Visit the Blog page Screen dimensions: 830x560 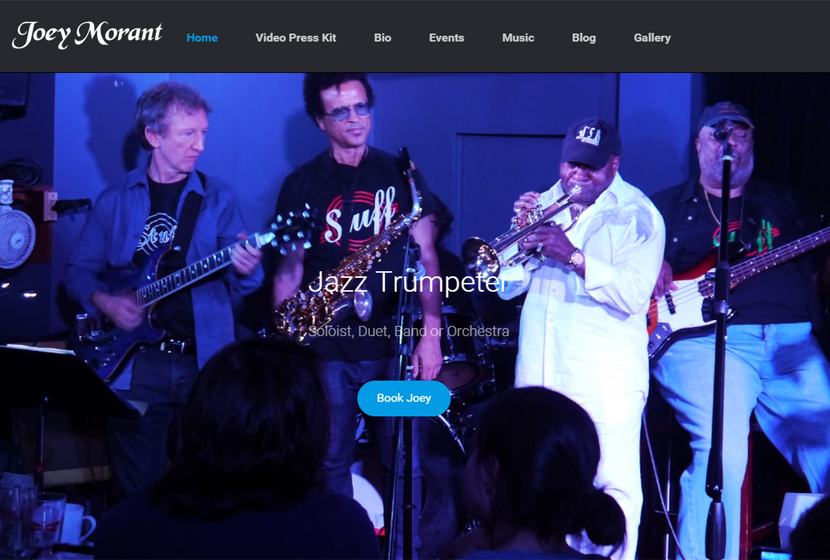[584, 38]
